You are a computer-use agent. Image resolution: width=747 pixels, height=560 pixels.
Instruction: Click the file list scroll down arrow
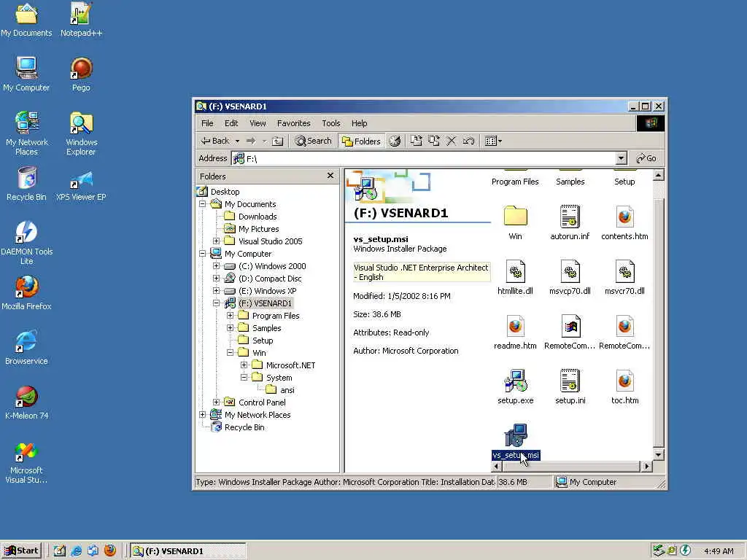[658, 455]
